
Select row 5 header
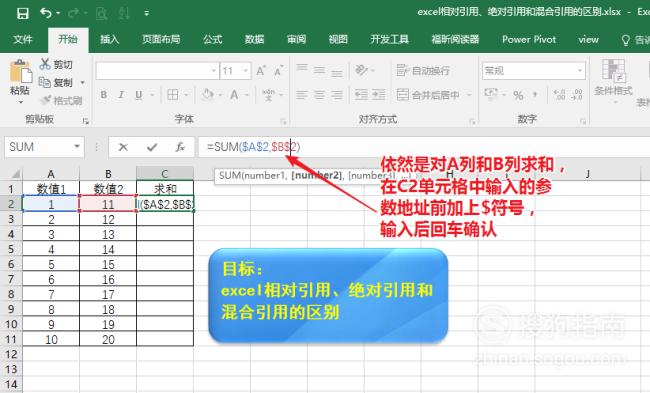coord(11,249)
